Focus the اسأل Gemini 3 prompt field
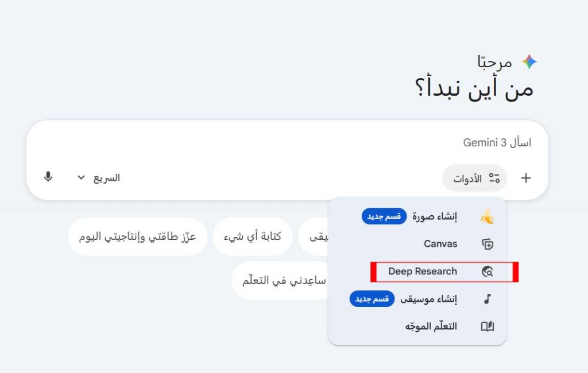Viewport: 588px width, 373px height. [287, 143]
